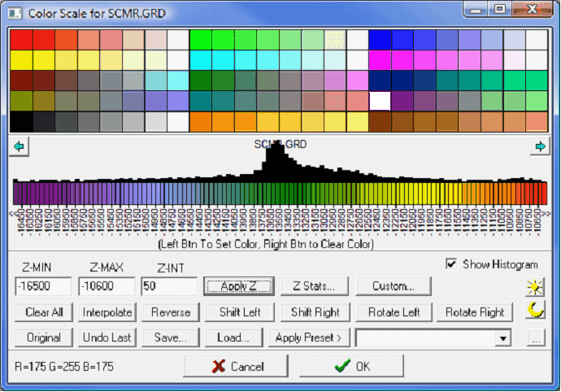The height and width of the screenshot is (392, 561).
Task: Click the Apply Z button
Action: (x=237, y=286)
